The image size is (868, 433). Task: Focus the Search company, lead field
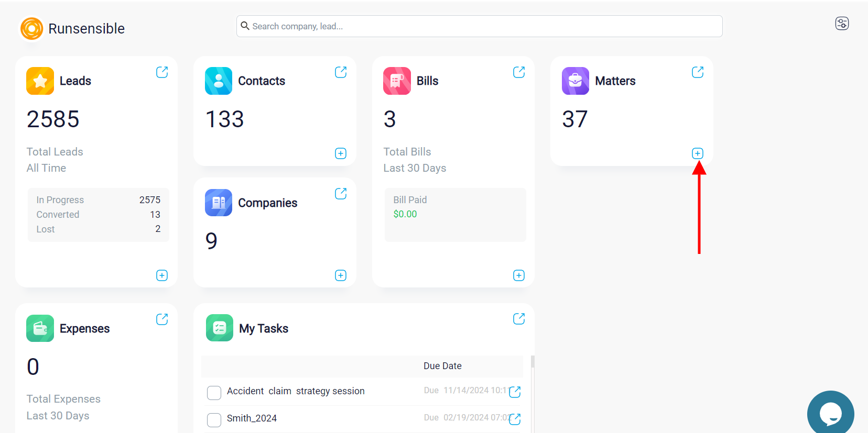(480, 26)
